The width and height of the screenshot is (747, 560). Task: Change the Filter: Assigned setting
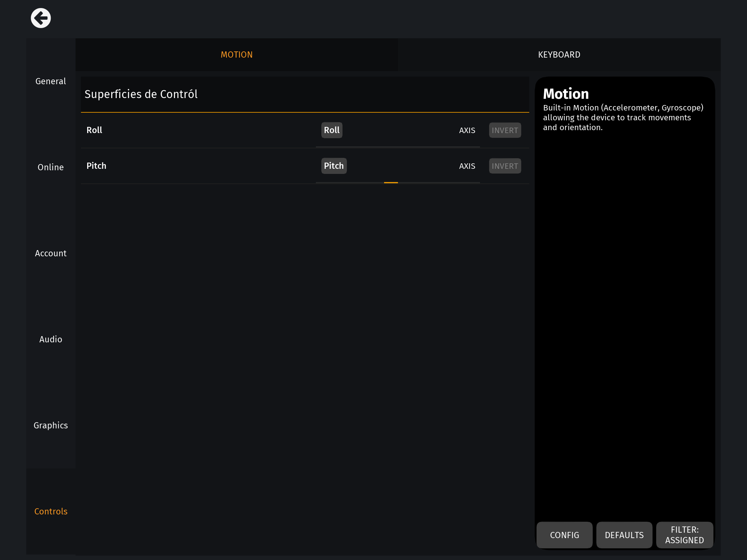tap(684, 535)
